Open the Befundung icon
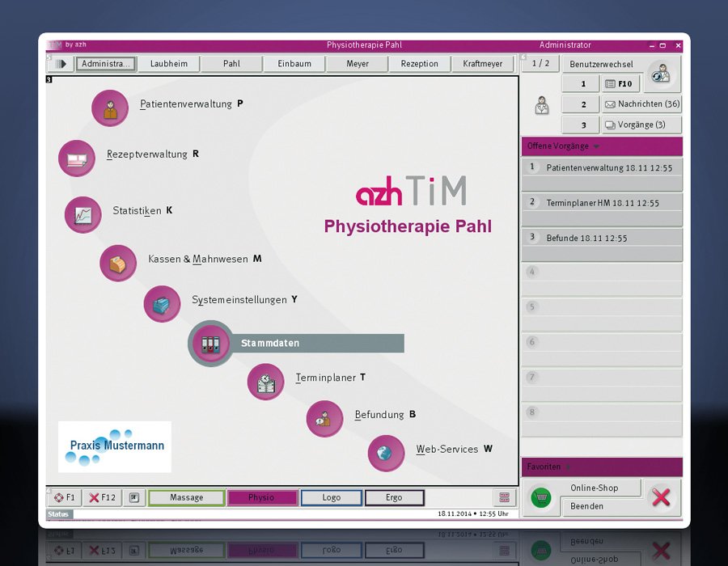Screen dimensions: 728x566 tap(324, 419)
